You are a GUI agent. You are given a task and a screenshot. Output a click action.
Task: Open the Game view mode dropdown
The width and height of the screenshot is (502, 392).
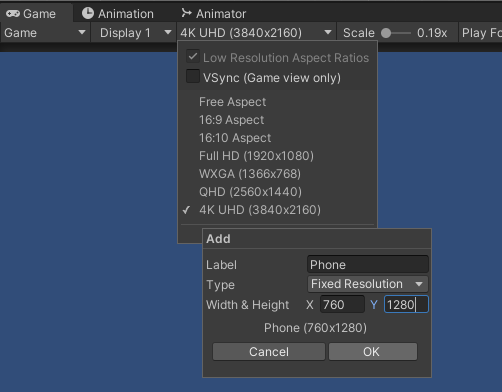(45, 33)
